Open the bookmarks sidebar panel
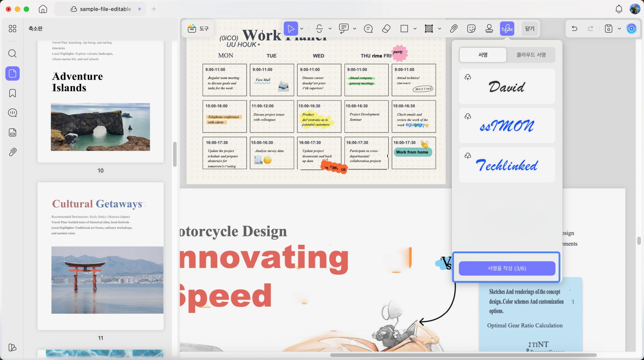 tap(12, 93)
